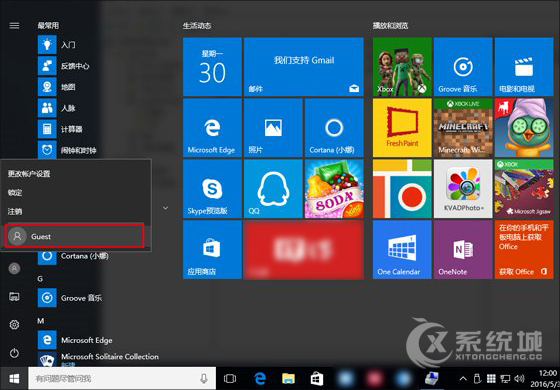The height and width of the screenshot is (390, 560).
Task: Select 更改帐户设置 in the account menu
Action: (x=29, y=174)
